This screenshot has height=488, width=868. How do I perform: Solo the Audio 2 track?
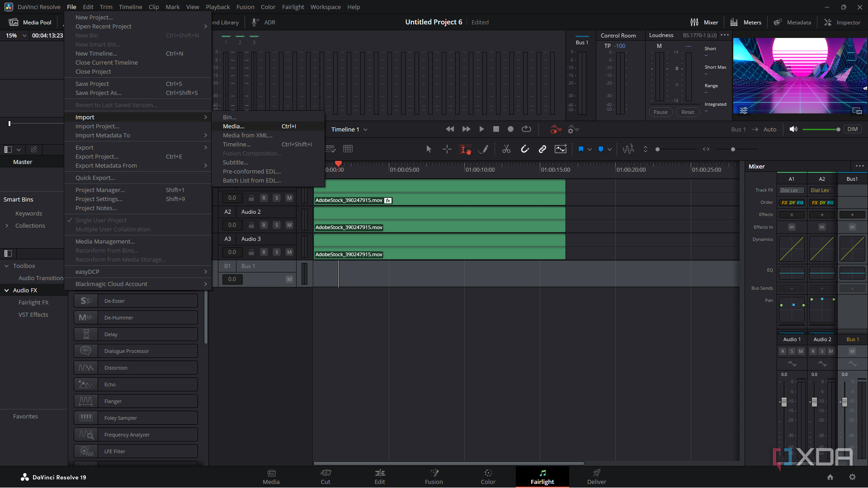coord(277,225)
